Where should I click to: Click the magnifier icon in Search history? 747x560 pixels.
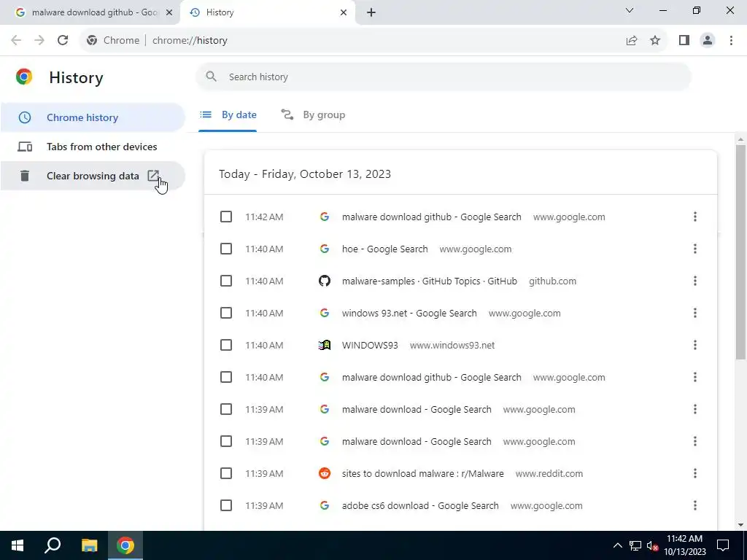click(211, 77)
